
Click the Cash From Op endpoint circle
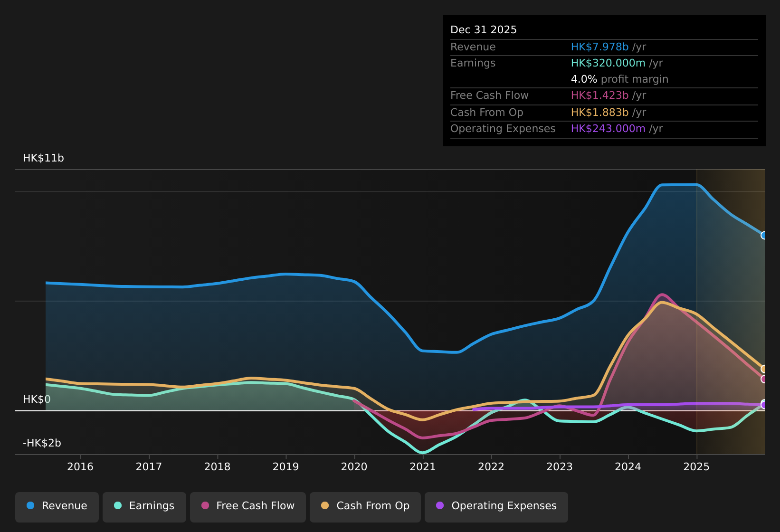(x=763, y=368)
